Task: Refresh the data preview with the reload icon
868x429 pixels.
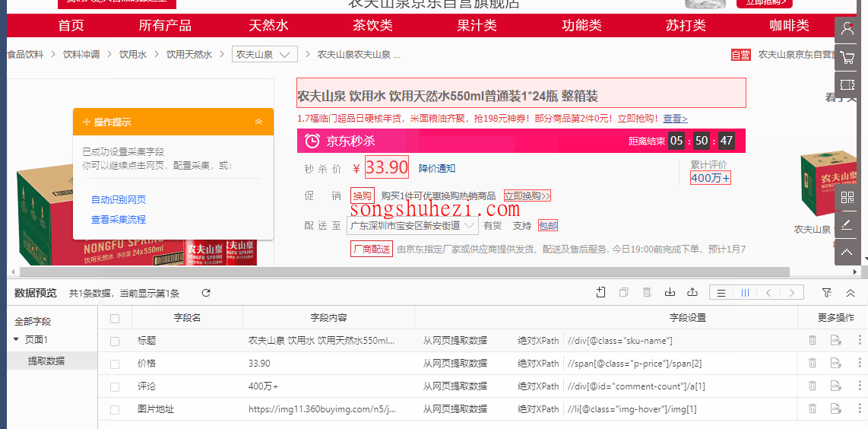Action: point(206,293)
